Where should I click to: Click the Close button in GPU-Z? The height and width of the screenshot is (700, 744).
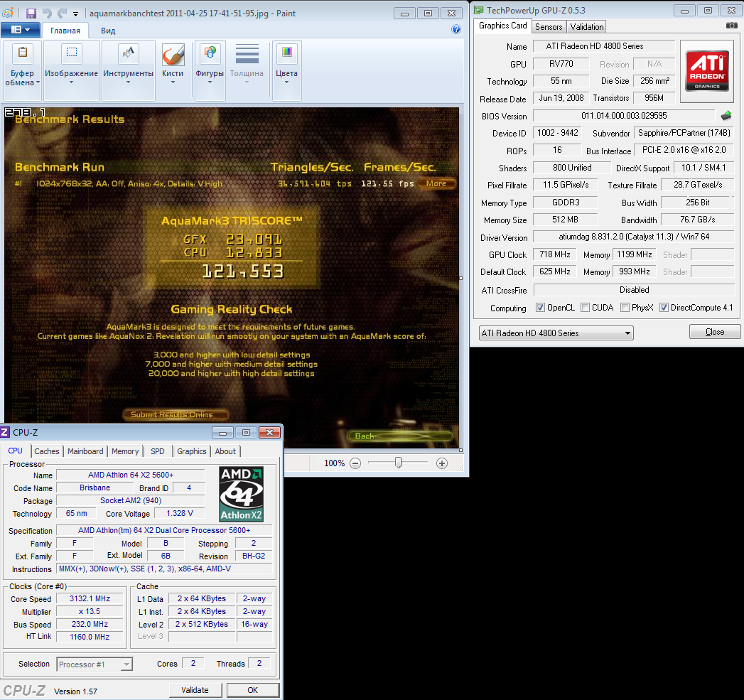pos(715,332)
